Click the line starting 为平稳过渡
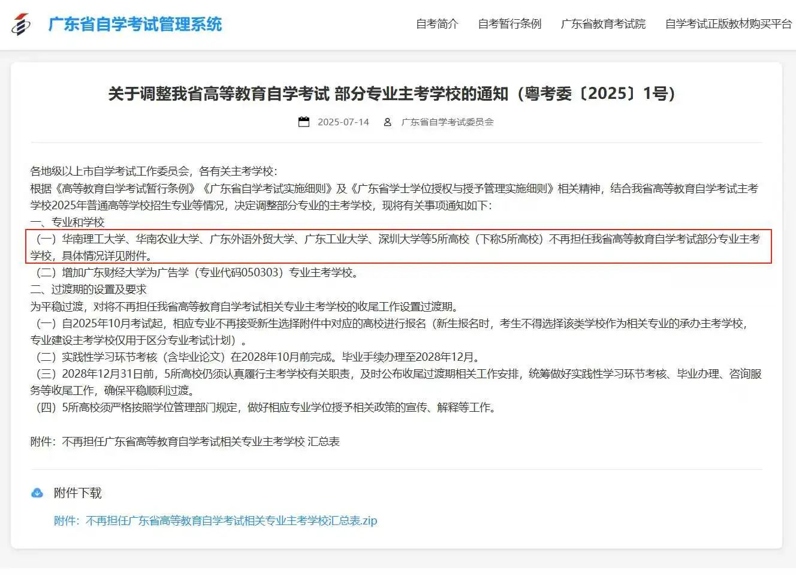This screenshot has width=796, height=579. point(245,306)
